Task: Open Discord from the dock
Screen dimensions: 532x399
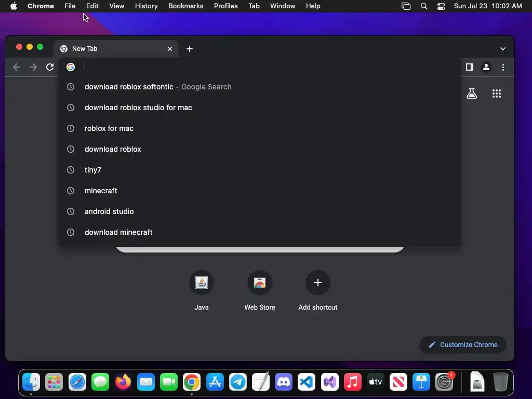Action: 284,382
